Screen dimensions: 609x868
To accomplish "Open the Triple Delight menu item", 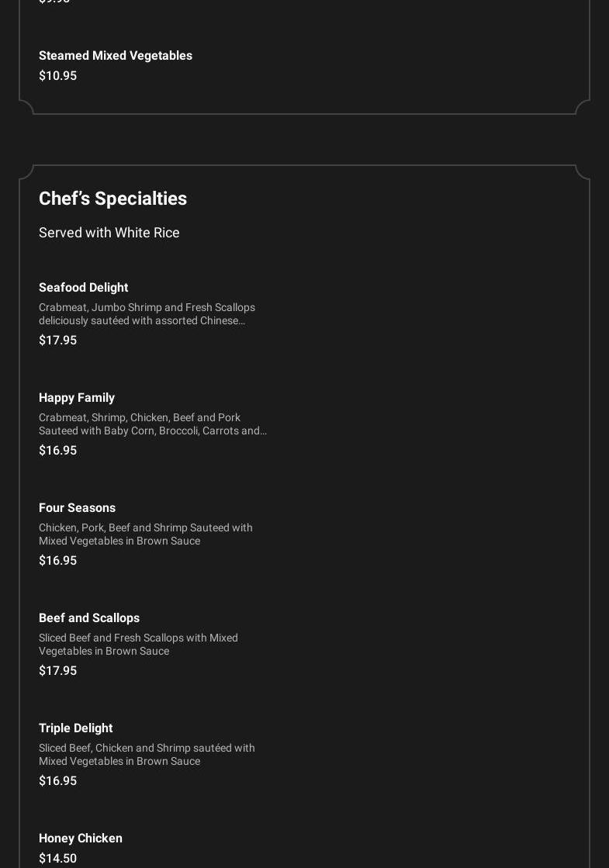I will tap(75, 728).
